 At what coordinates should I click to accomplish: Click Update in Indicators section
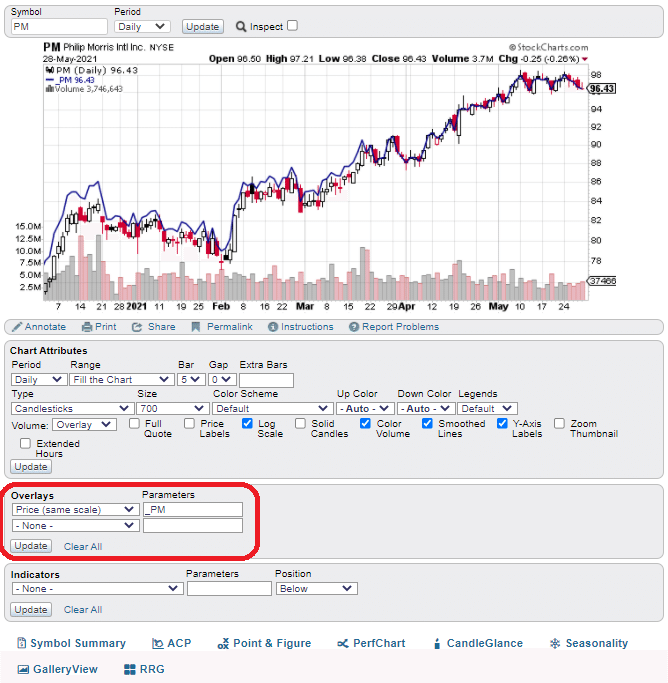[x=31, y=610]
